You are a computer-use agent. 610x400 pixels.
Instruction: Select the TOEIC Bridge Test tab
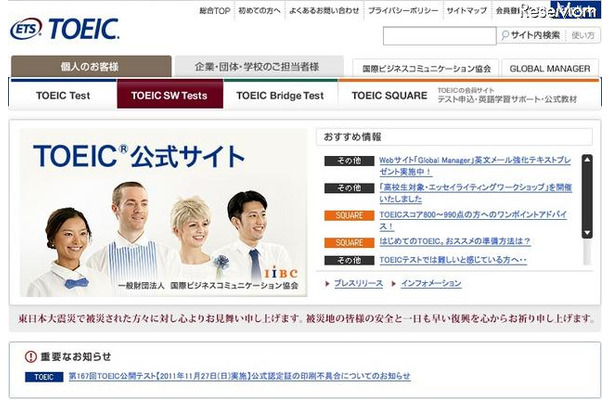pyautogui.click(x=280, y=95)
